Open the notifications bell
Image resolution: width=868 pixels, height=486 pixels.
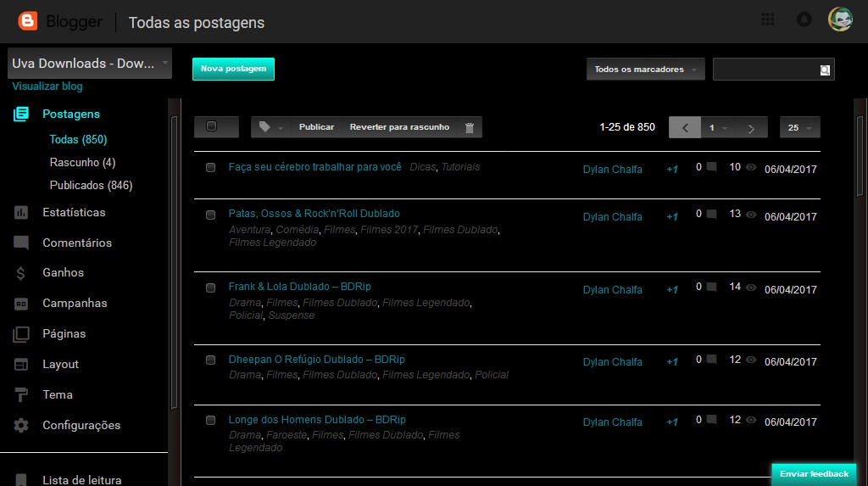[x=804, y=20]
